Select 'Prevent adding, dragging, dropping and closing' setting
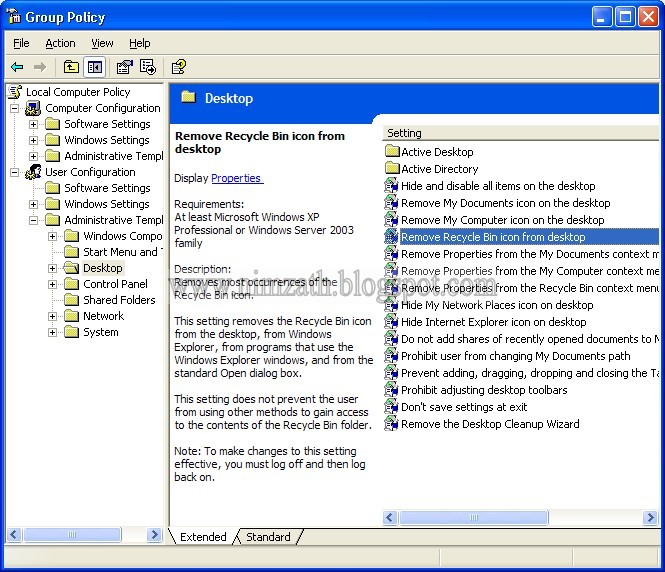The height and width of the screenshot is (572, 665). click(530, 373)
